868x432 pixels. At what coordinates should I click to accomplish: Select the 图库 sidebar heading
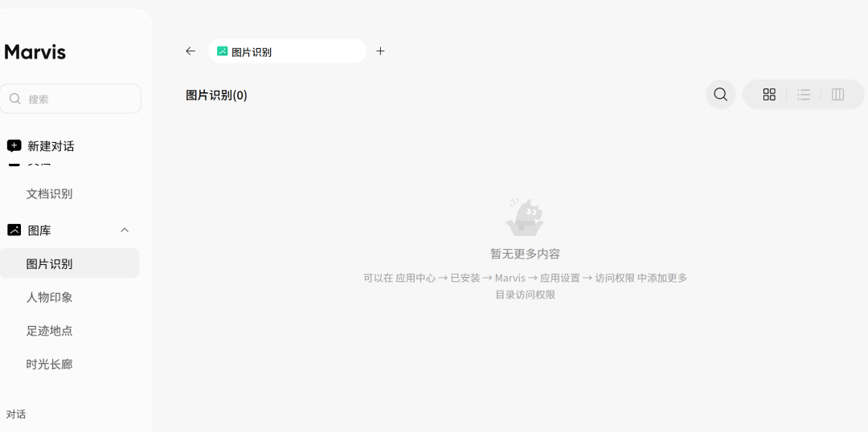[x=39, y=230]
